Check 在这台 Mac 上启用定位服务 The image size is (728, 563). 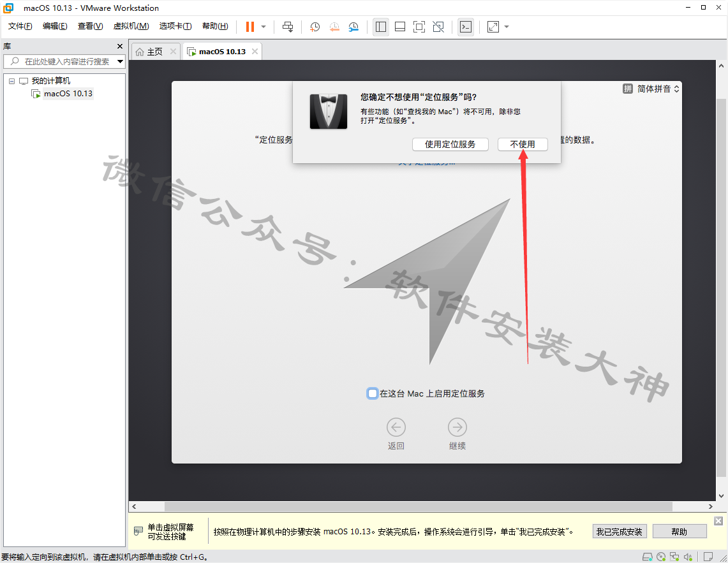pyautogui.click(x=373, y=393)
